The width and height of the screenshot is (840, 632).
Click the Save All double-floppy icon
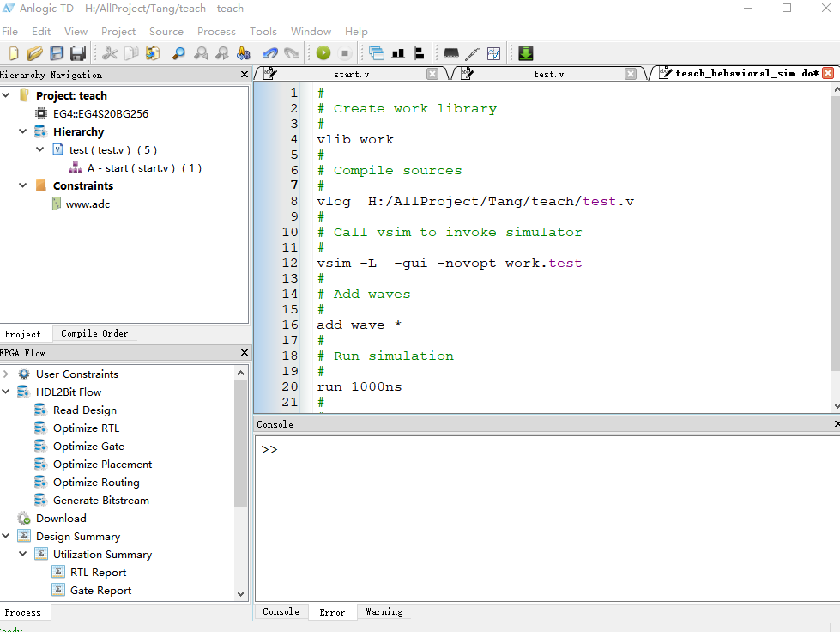[77, 53]
